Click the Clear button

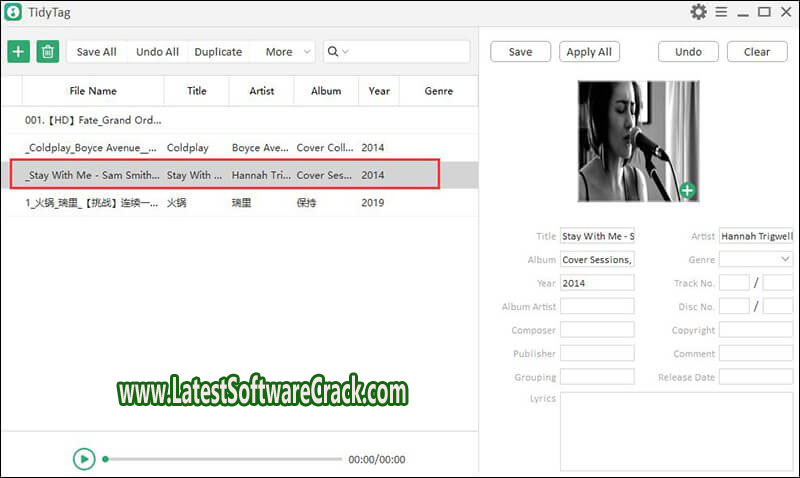(757, 52)
